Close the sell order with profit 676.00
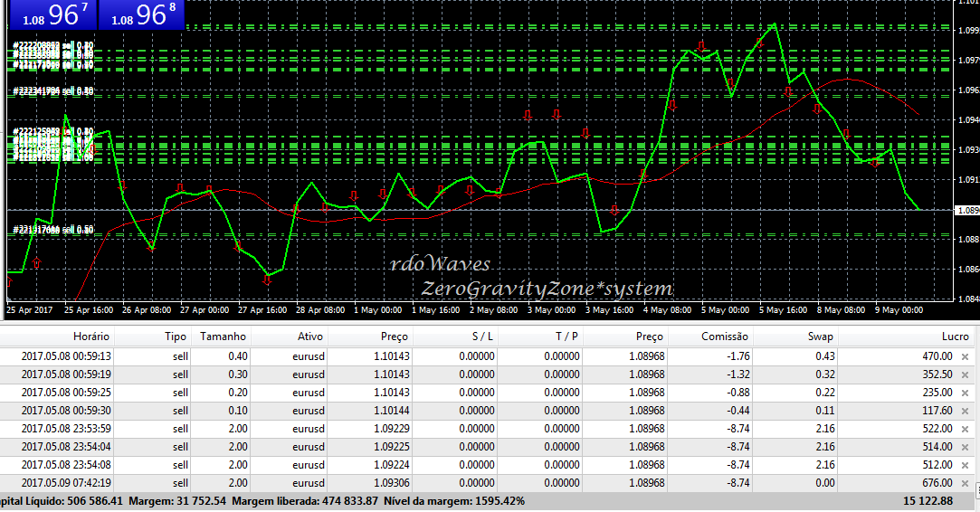 965,483
